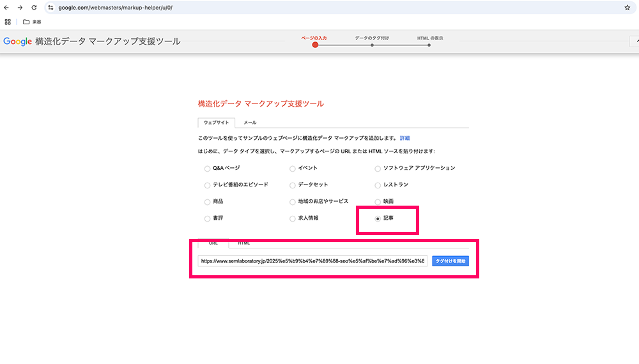This screenshot has height=364, width=639.
Task: Reload the page with the refresh icon
Action: (x=34, y=8)
